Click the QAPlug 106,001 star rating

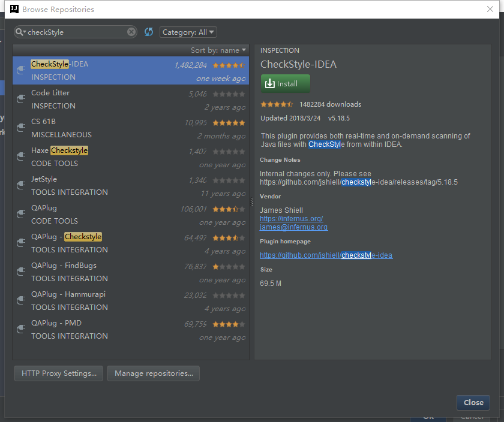pos(229,209)
